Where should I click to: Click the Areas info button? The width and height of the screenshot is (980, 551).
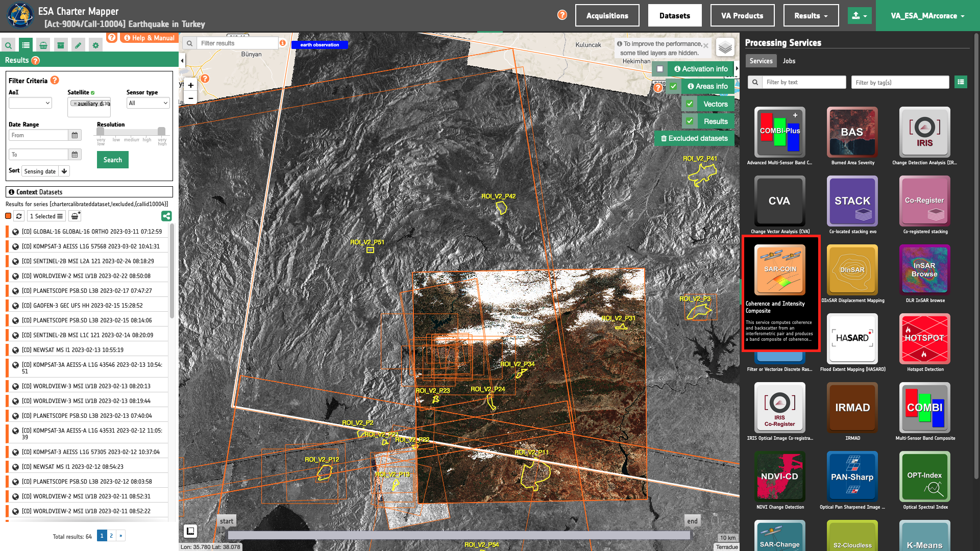tap(708, 86)
